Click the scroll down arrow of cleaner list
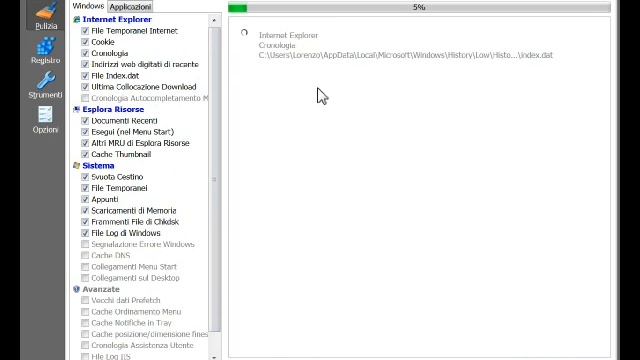The width and height of the screenshot is (640, 360). click(x=214, y=357)
